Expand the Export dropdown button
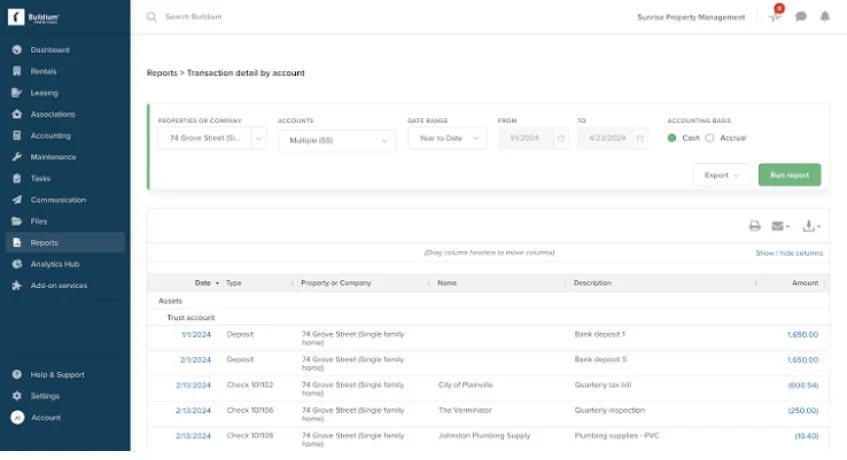 point(722,175)
